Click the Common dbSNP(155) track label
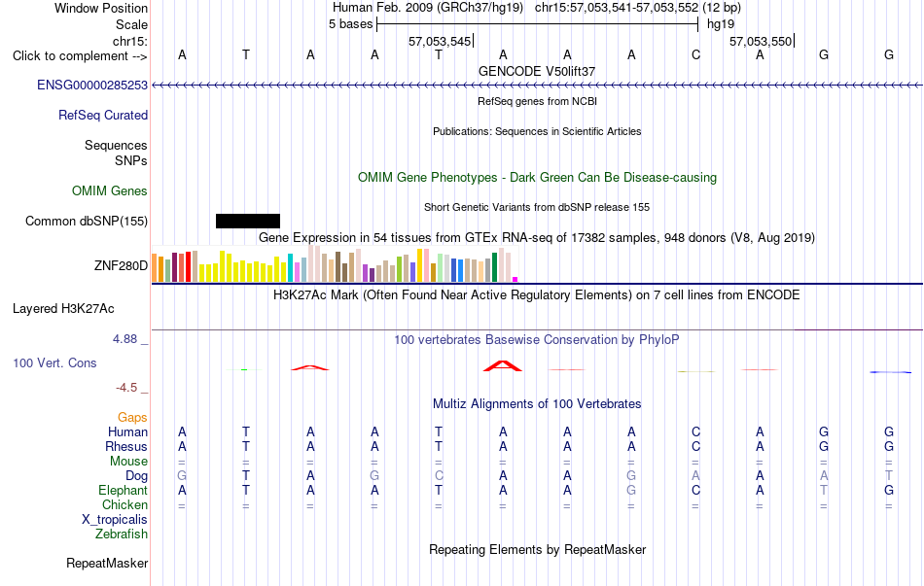 point(87,221)
